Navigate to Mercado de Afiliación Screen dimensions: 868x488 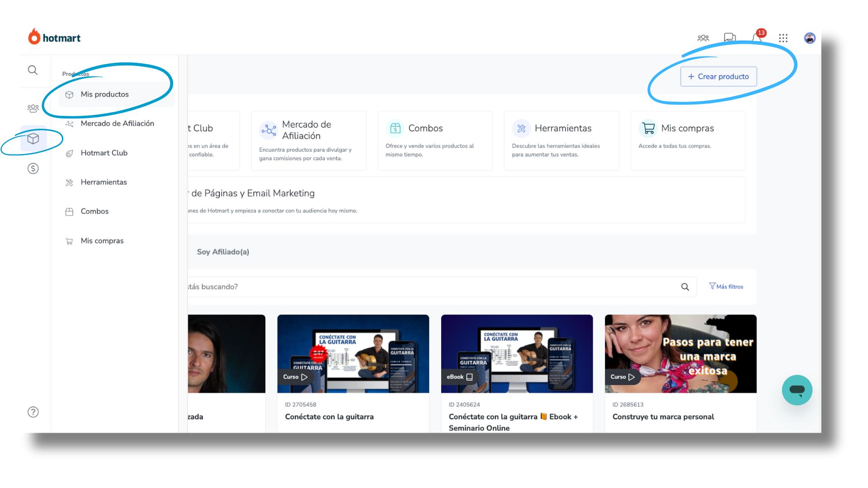[x=118, y=123]
